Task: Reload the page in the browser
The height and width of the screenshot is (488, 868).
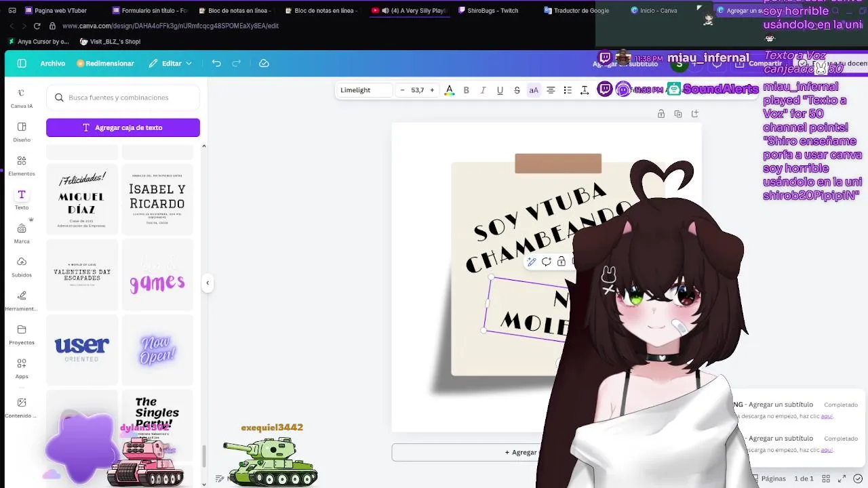Action: [37, 26]
